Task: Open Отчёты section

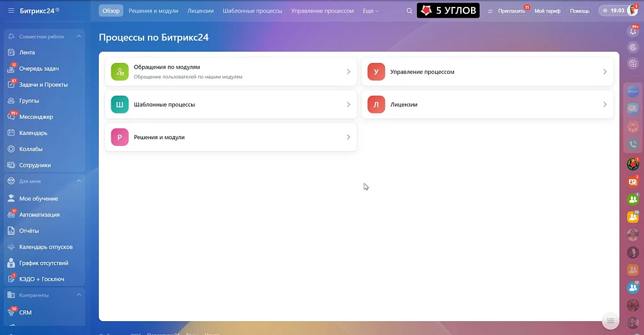Action: (x=29, y=230)
